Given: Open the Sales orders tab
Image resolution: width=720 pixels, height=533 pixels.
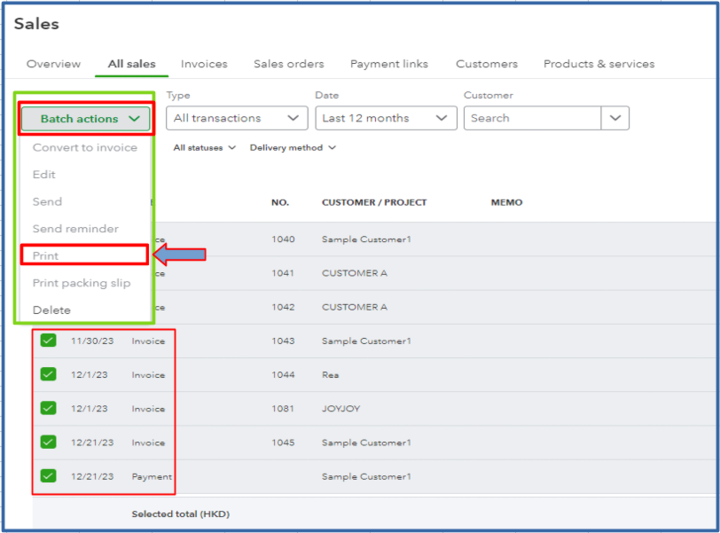Looking at the screenshot, I should tap(289, 64).
